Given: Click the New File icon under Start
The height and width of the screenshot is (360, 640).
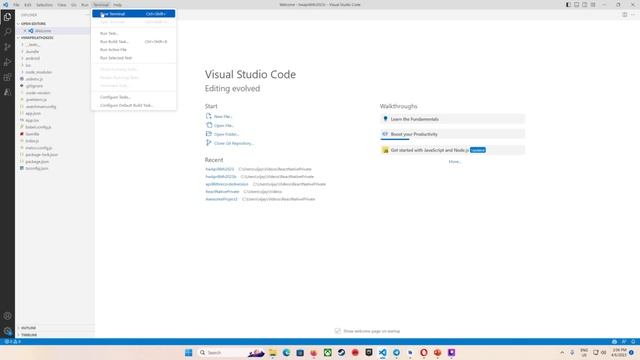Looking at the screenshot, I should point(209,116).
